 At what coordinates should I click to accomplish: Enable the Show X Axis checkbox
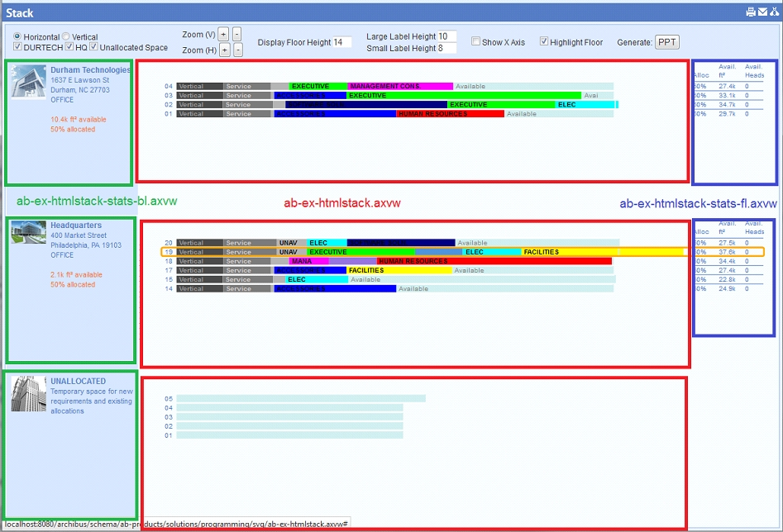click(475, 41)
